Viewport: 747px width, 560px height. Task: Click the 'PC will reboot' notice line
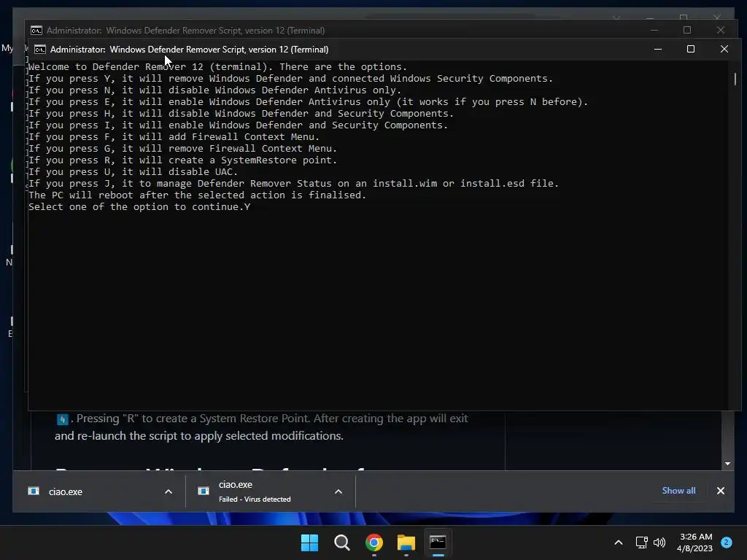(197, 195)
